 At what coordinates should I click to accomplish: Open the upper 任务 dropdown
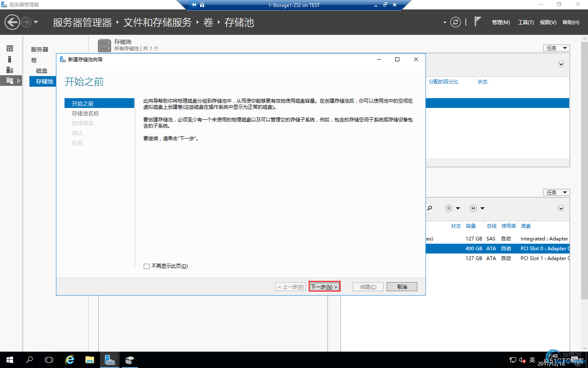tap(556, 48)
